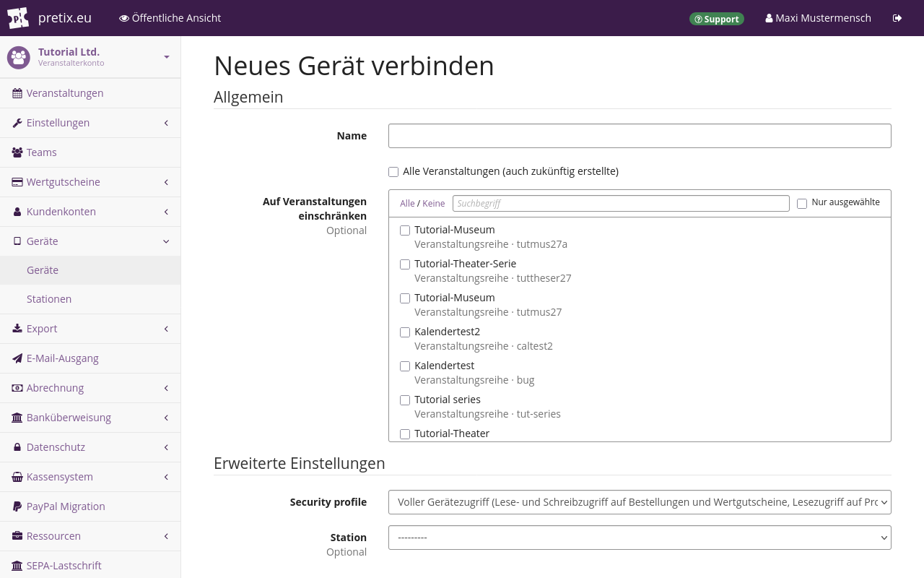
Task: Click the Veranstaltungen calendar icon
Action: click(x=17, y=93)
